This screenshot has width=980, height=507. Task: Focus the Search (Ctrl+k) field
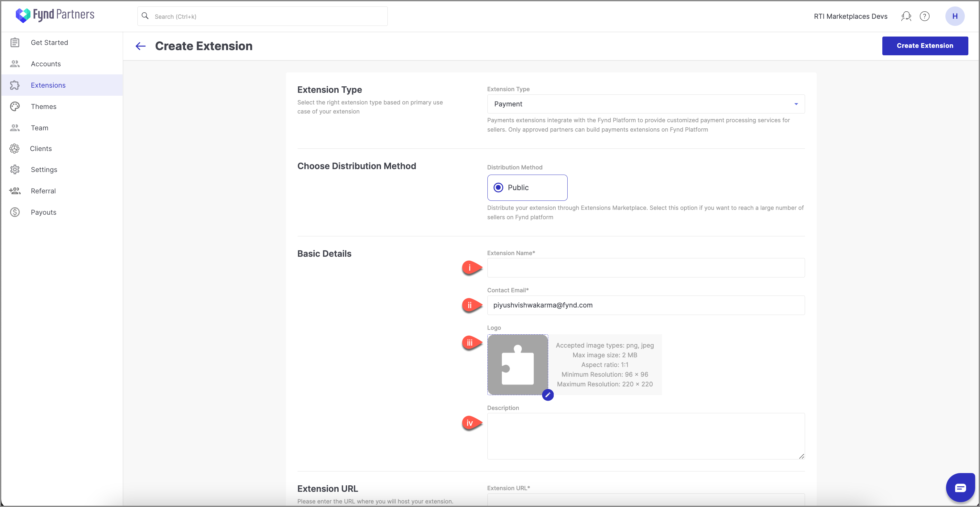coord(262,16)
